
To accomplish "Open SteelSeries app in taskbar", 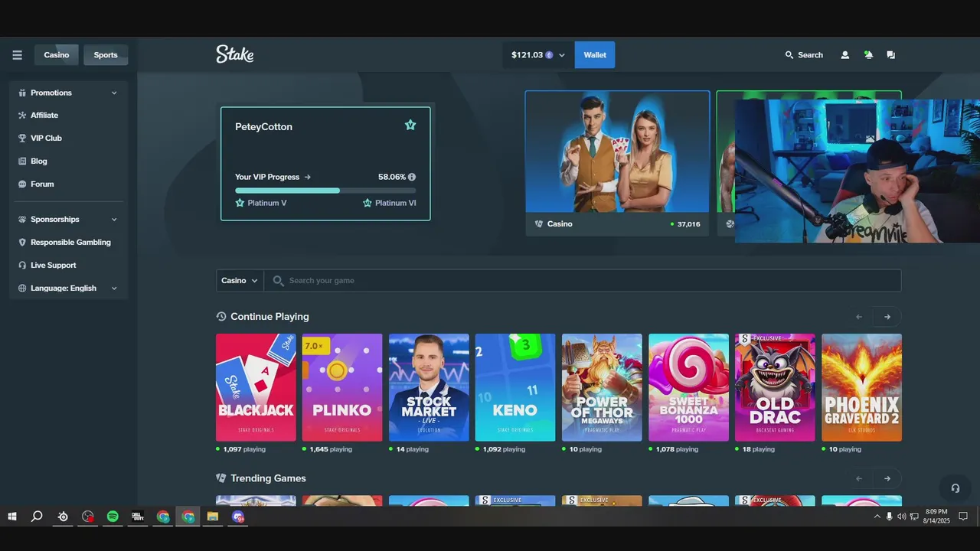I will (x=63, y=517).
